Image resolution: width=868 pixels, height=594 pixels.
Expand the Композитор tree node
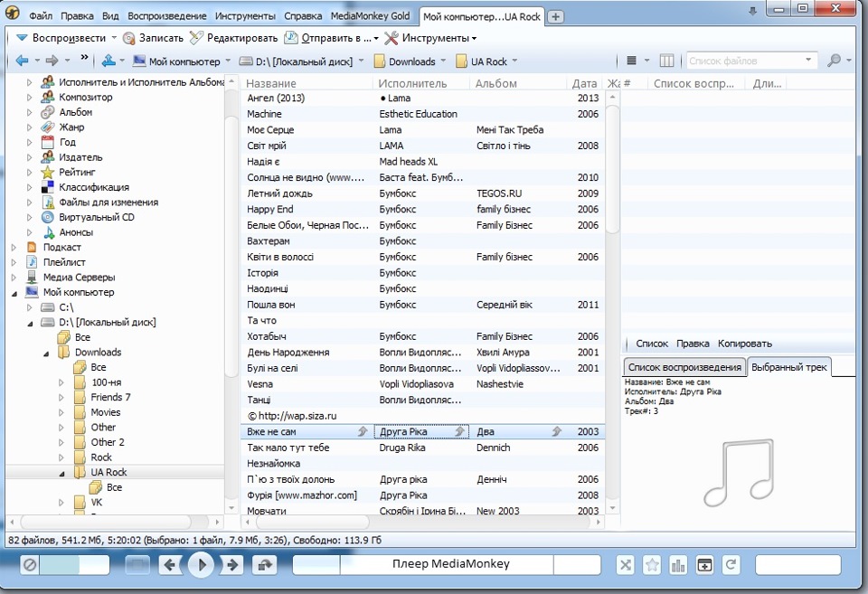[29, 97]
